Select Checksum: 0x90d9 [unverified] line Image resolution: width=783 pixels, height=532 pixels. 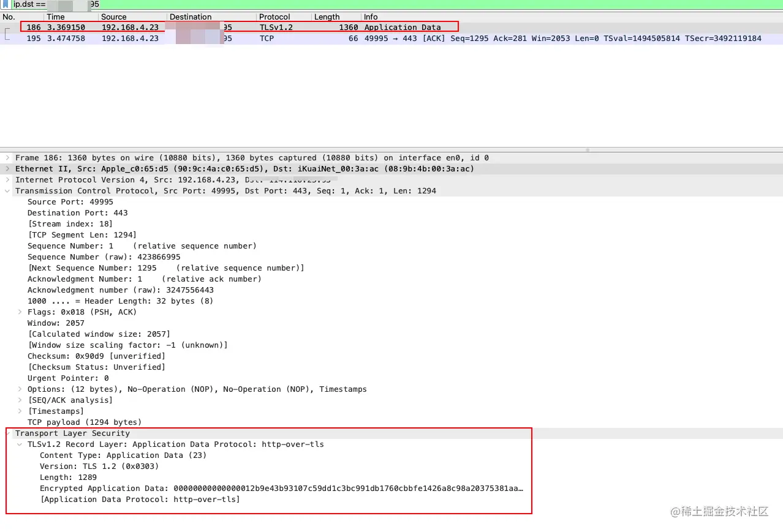[x=97, y=356]
